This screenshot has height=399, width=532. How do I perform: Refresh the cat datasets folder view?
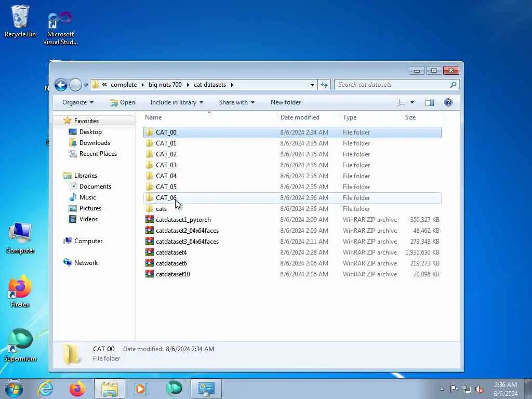(x=324, y=85)
